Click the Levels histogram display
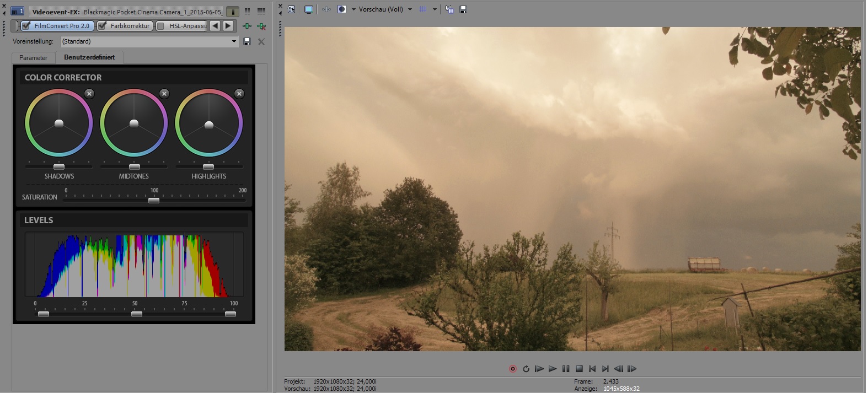The image size is (868, 393). [x=134, y=265]
